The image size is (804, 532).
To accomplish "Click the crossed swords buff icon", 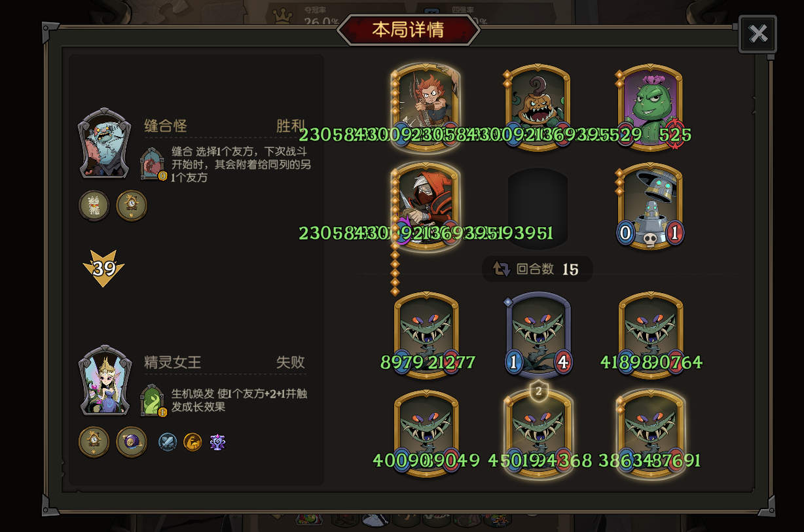I will (x=168, y=442).
